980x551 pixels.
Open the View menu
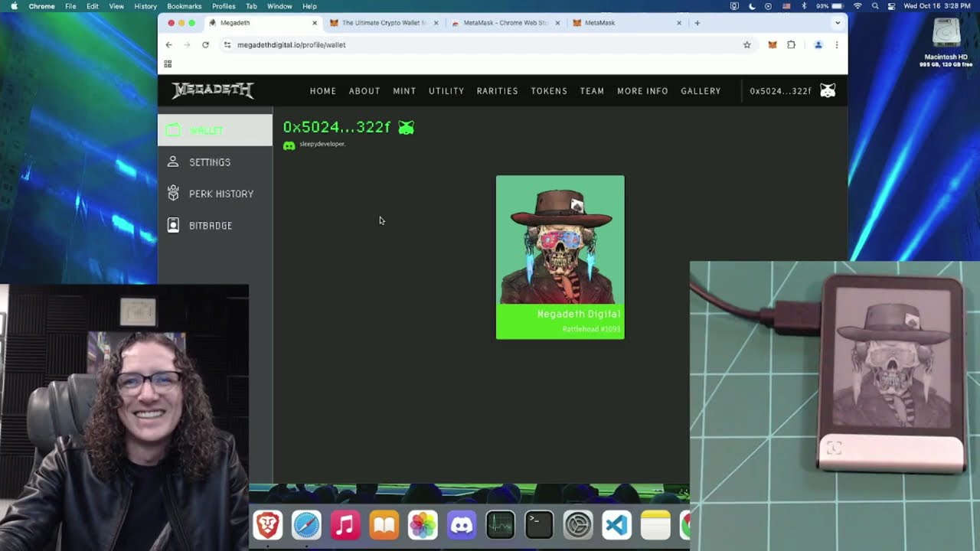coord(116,6)
